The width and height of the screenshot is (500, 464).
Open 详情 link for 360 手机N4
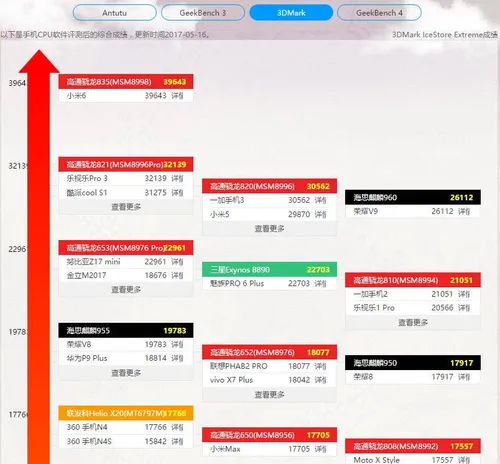point(177,427)
